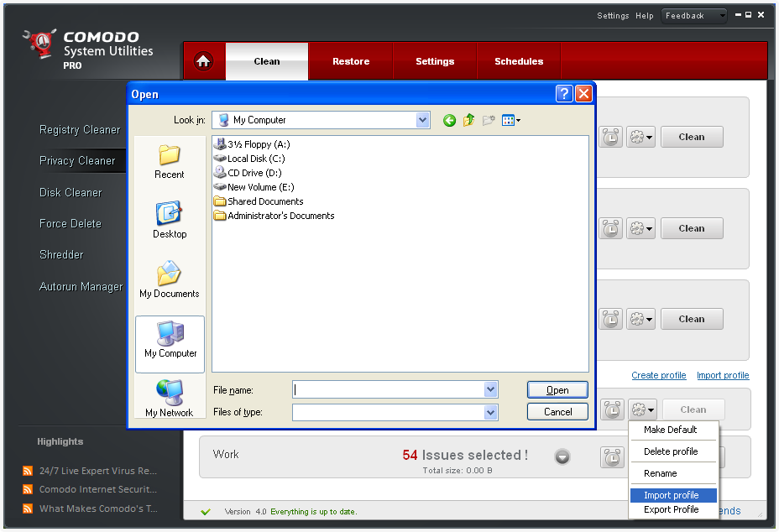
Task: Open Shredder from the left sidebar
Action: click(x=61, y=254)
